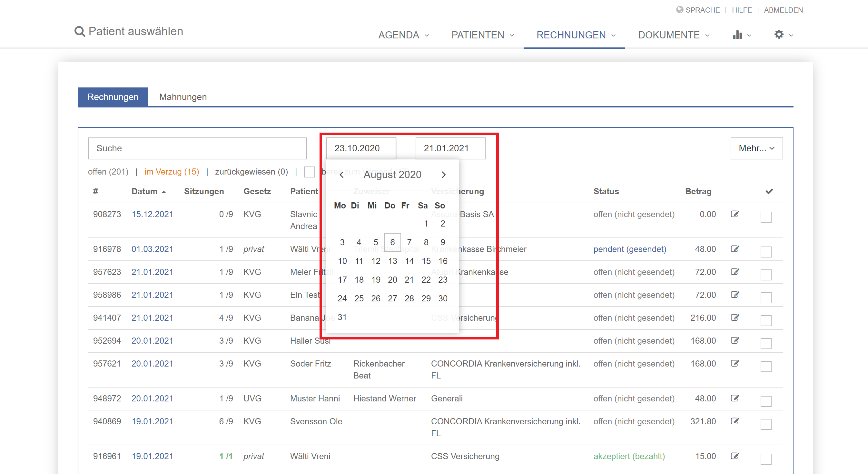Click the Suche search field
Viewport: 868px width, 474px height.
click(197, 148)
